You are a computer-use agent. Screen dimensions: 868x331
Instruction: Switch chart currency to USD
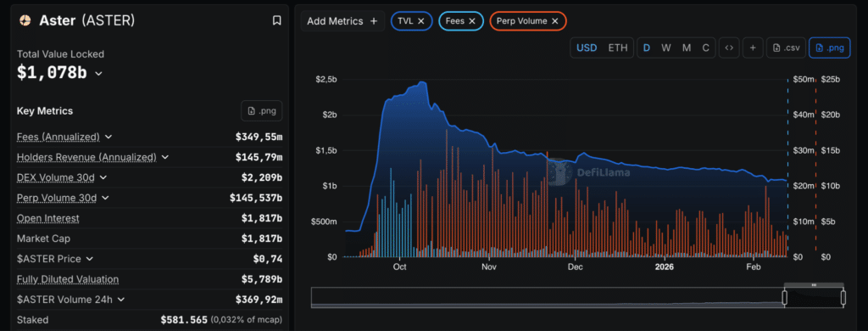[x=587, y=48]
